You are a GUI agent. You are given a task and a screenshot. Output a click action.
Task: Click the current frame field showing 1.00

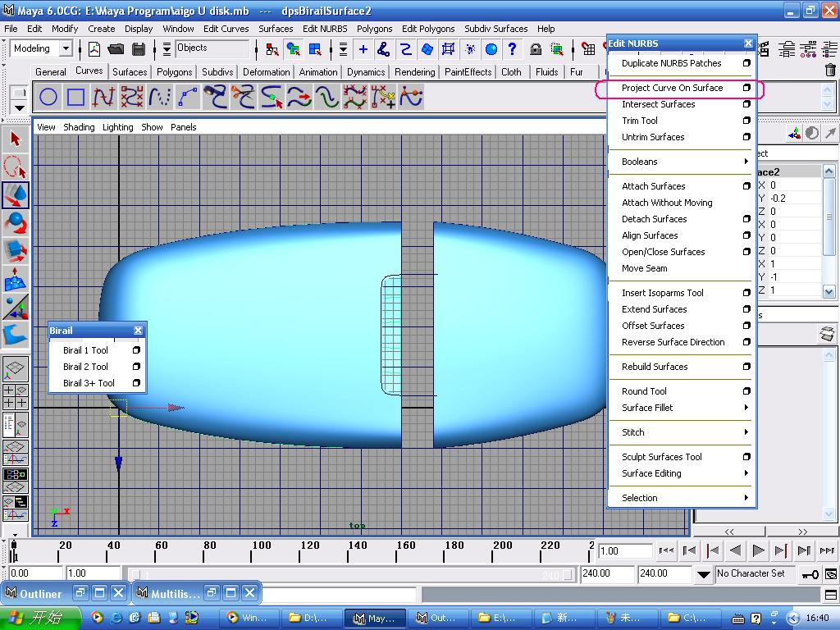coord(625,550)
